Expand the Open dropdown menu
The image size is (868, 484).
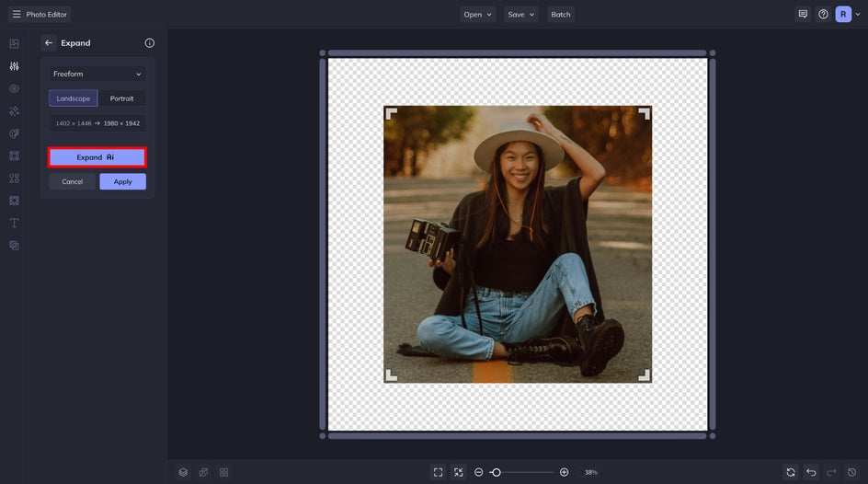(x=478, y=15)
